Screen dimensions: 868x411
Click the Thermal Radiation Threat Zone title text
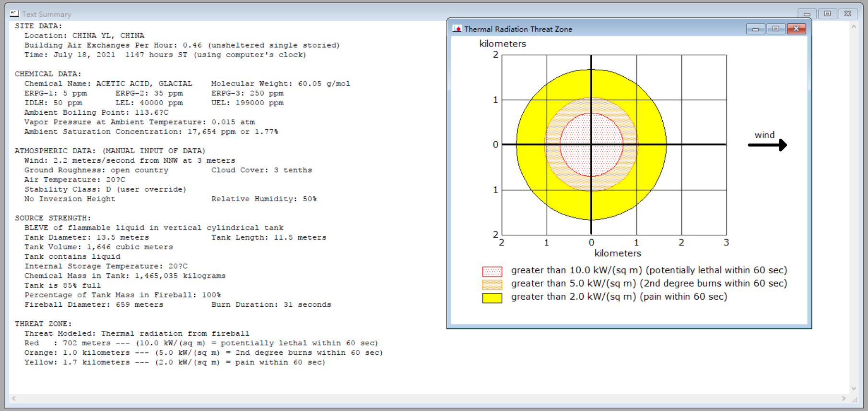(x=518, y=29)
